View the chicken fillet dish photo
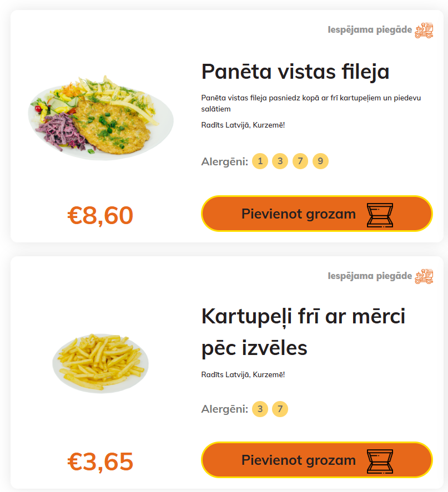 point(101,116)
